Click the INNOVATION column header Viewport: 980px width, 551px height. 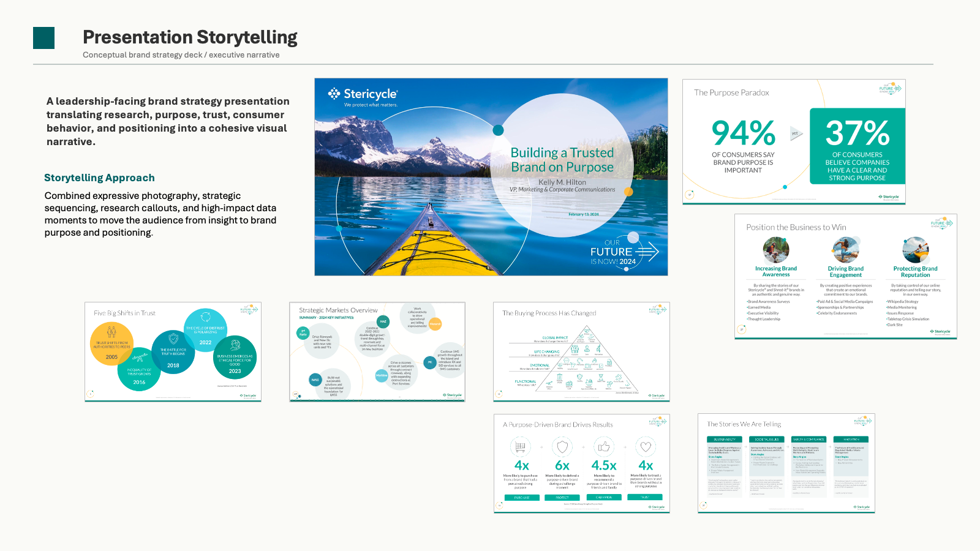(851, 440)
